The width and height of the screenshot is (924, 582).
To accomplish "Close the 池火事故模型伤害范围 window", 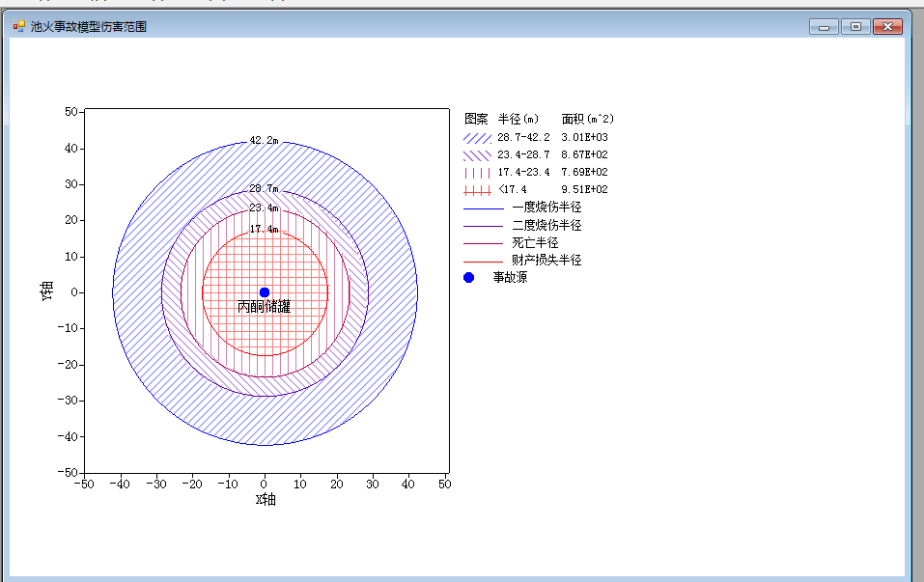I will (887, 26).
